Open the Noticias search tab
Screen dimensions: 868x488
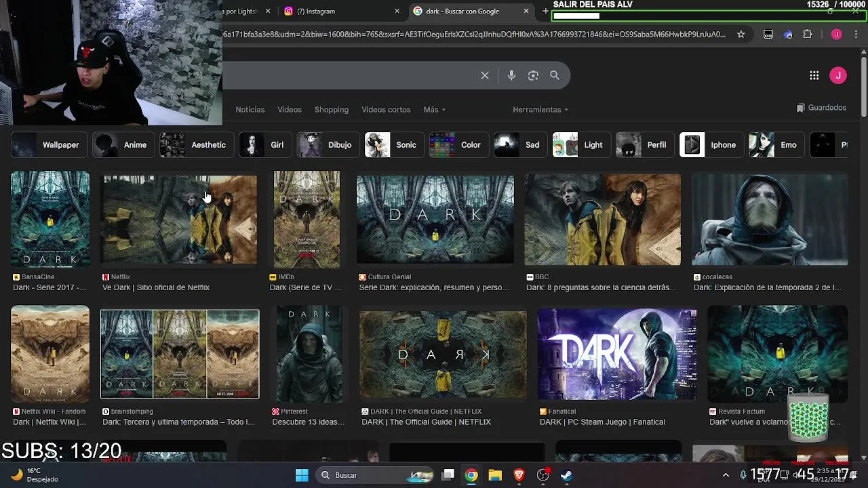pos(250,110)
